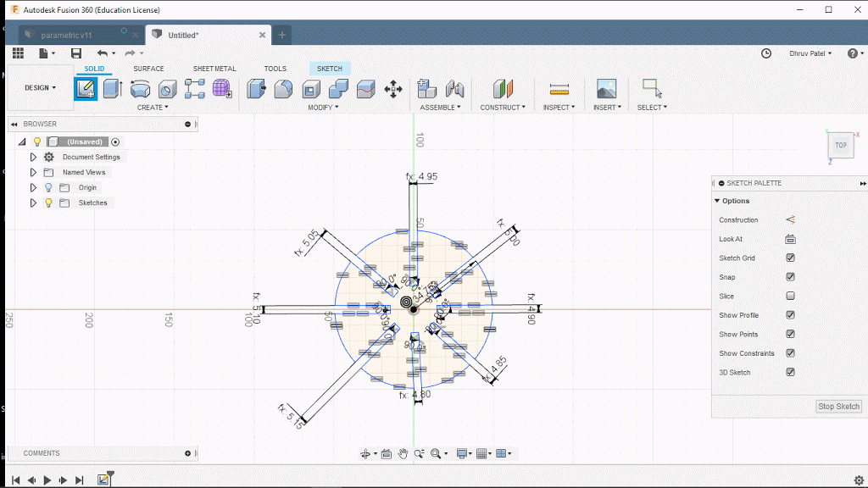Open the File menu icon

click(x=44, y=53)
